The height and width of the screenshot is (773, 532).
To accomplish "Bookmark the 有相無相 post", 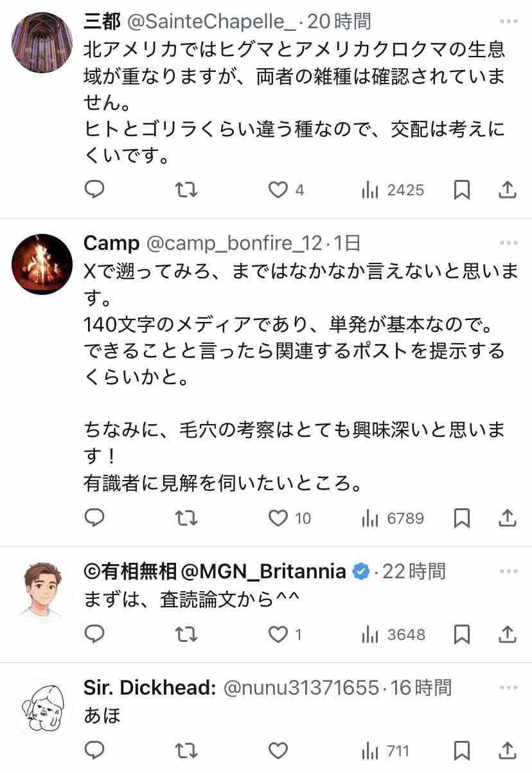I will (x=462, y=634).
